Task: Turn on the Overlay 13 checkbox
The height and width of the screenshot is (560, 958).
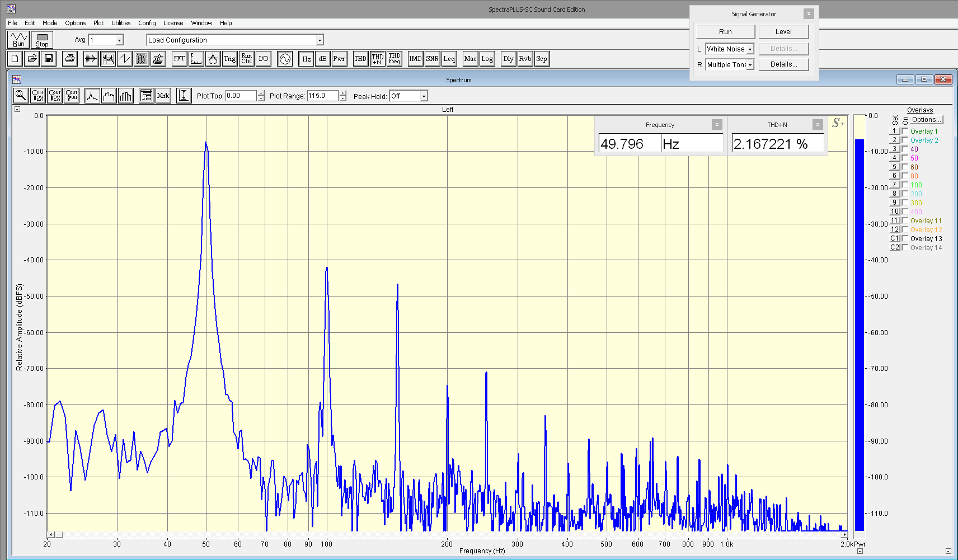Action: (905, 239)
